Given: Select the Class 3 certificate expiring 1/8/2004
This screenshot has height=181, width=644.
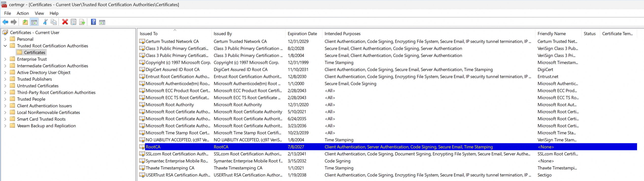Looking at the screenshot, I should click(x=388, y=55).
